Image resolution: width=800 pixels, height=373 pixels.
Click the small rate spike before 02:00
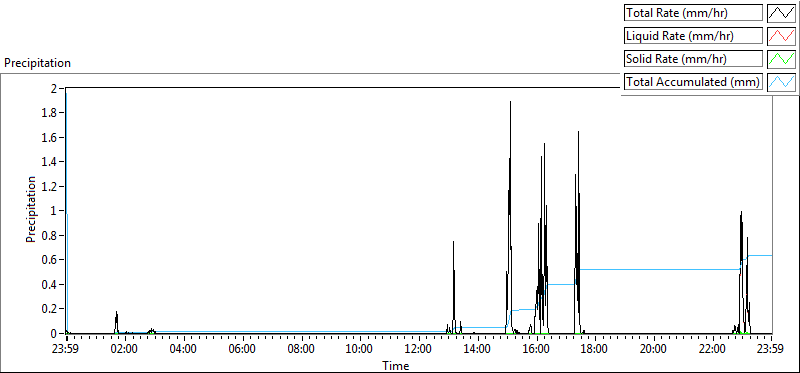(x=116, y=321)
